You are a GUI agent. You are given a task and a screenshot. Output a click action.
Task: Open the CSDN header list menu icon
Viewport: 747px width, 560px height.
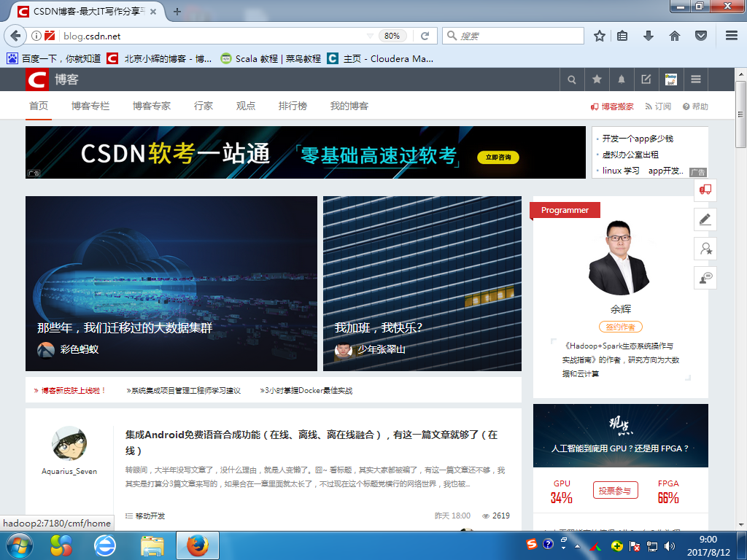tap(696, 79)
